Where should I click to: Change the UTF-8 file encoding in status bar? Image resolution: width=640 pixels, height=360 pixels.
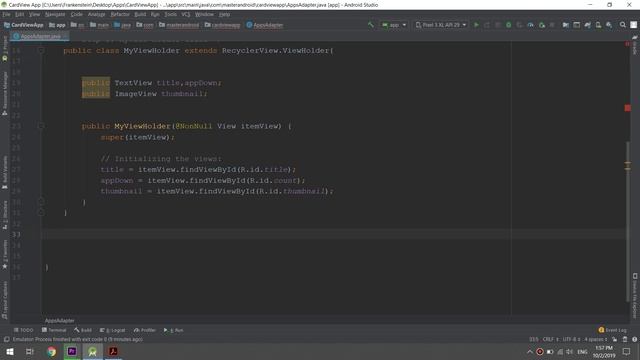coord(571,339)
